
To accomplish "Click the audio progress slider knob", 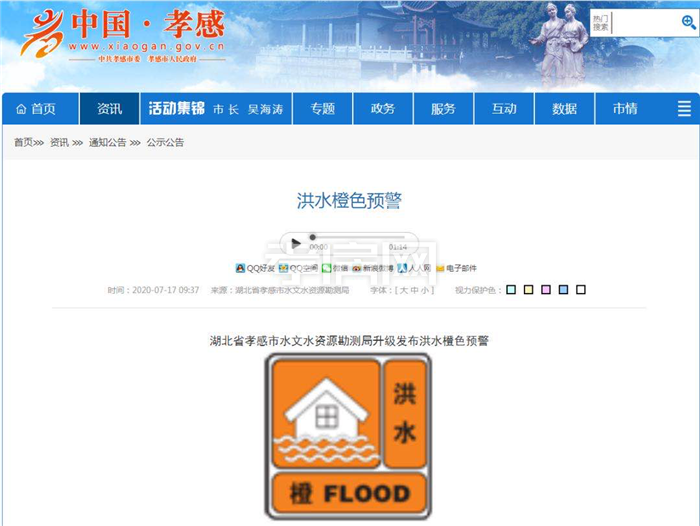I will pyautogui.click(x=313, y=237).
